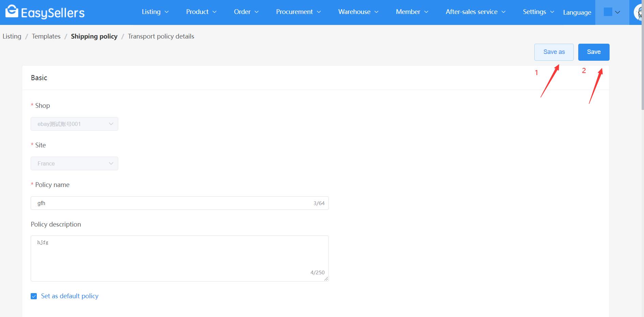Open the Product menu

201,12
